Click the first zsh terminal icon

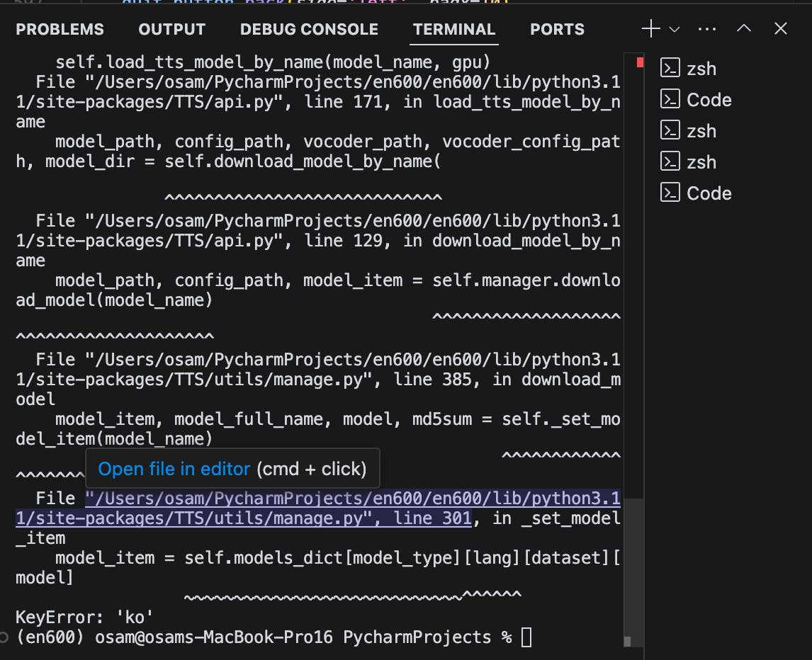(x=670, y=68)
